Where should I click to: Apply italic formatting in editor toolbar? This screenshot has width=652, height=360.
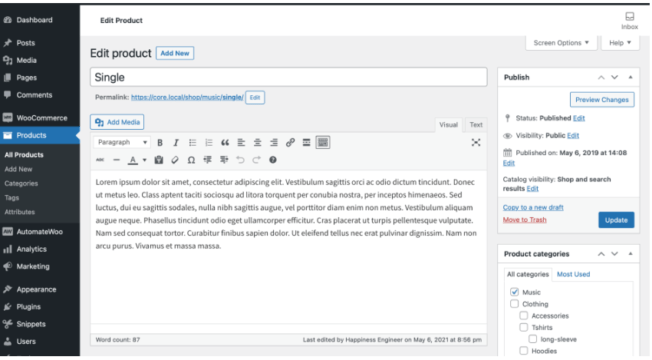click(176, 143)
